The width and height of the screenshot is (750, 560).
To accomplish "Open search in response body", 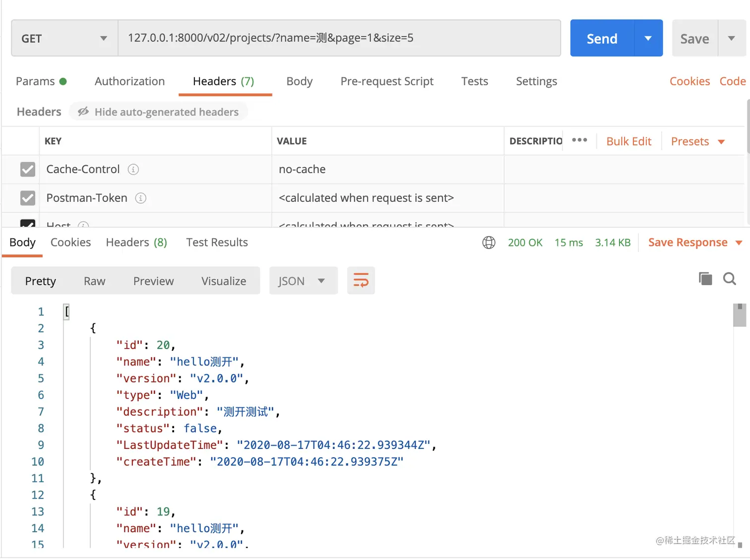I will coord(729,279).
